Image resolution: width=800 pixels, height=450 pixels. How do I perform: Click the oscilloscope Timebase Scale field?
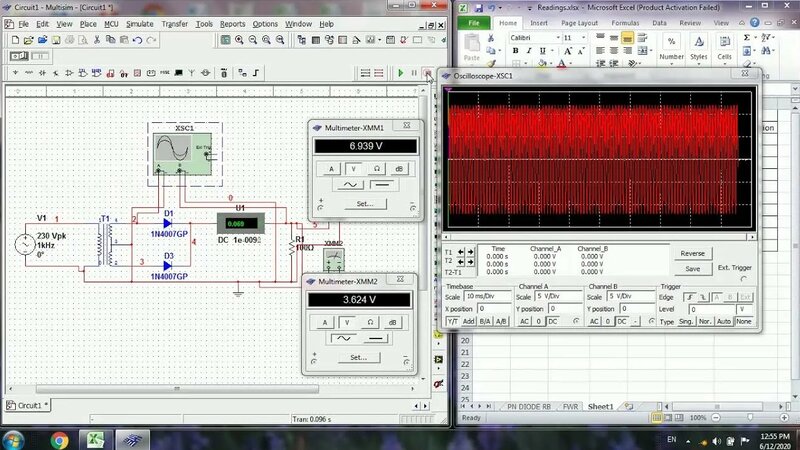pos(487,296)
